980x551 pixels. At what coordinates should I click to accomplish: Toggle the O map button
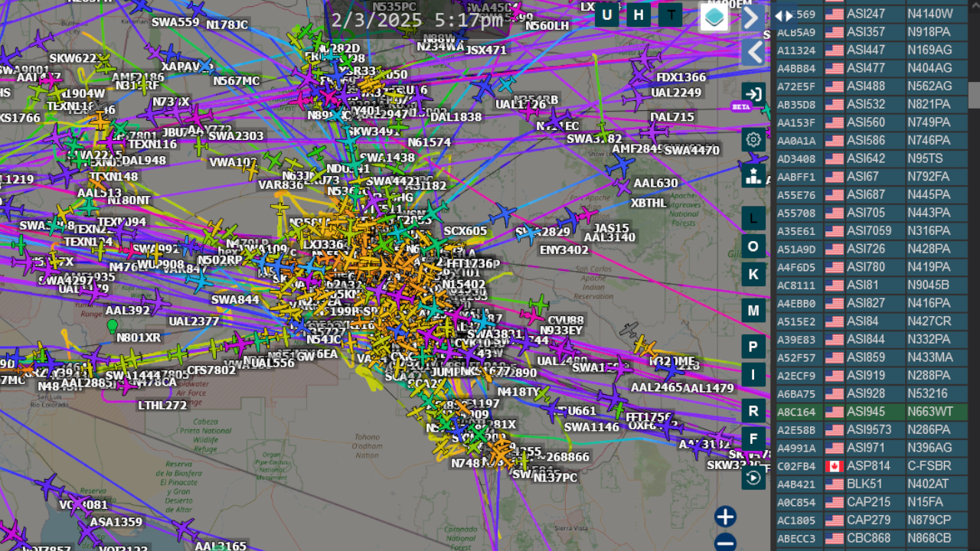753,246
